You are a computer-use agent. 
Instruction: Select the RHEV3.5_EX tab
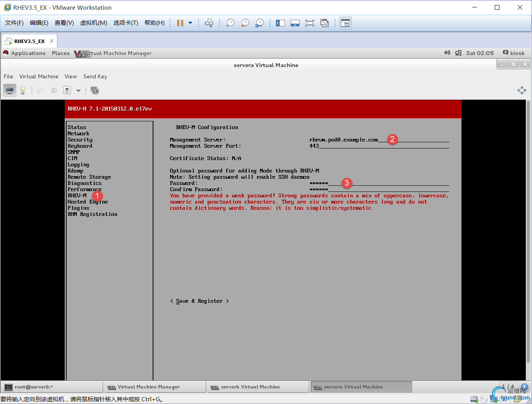[29, 41]
